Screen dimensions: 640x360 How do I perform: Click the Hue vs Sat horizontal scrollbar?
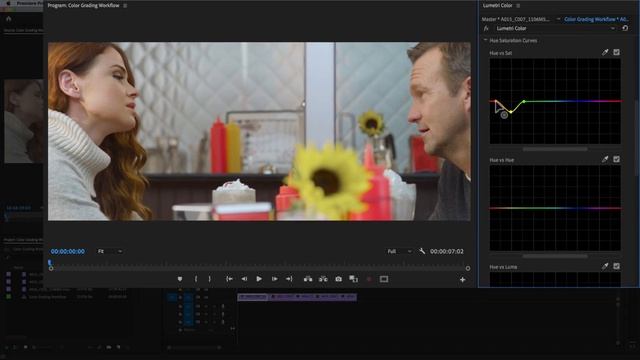555,149
